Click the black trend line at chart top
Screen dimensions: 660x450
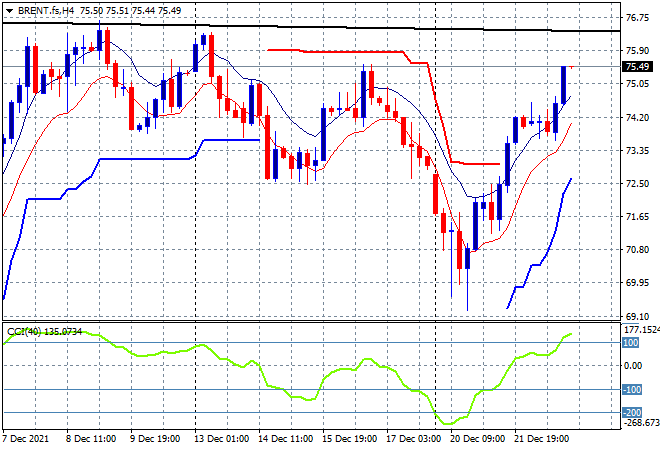click(x=300, y=26)
